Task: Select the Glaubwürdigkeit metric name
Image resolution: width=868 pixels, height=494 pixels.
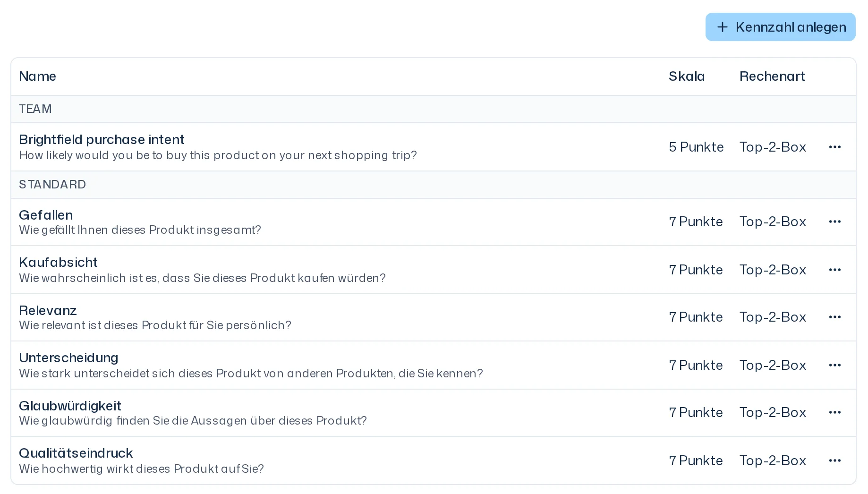Action: 70,406
